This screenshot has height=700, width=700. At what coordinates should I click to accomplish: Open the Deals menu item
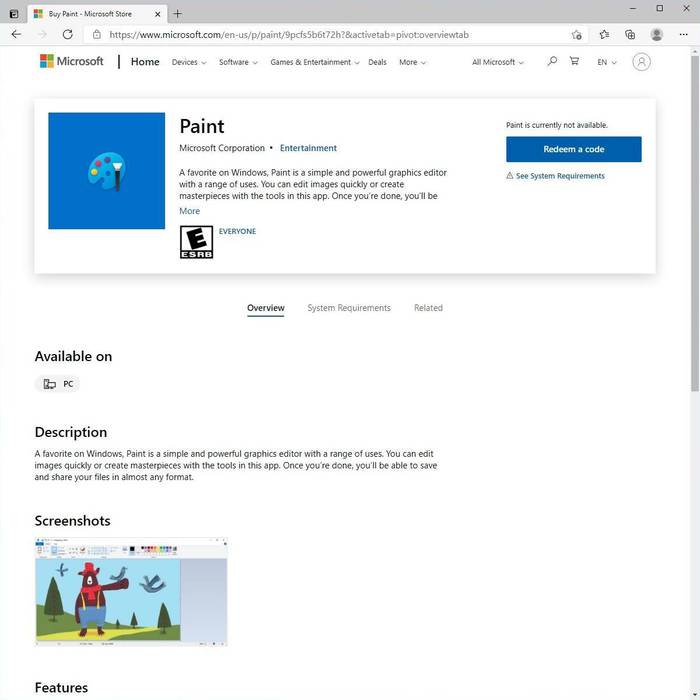tap(377, 62)
